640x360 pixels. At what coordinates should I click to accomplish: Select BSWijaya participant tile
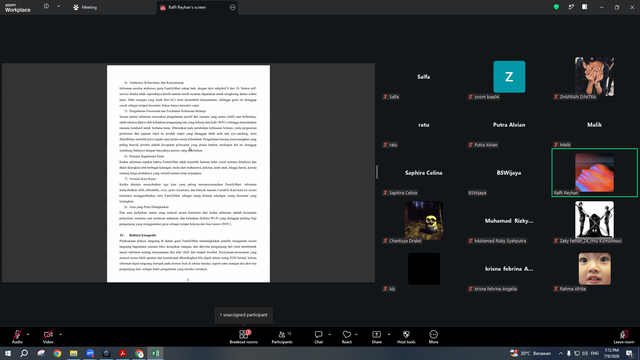pyautogui.click(x=509, y=173)
